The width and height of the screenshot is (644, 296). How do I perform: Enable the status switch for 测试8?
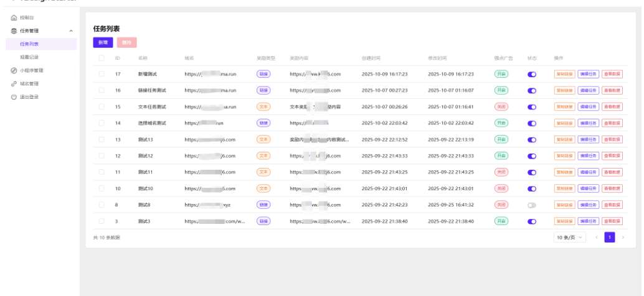[x=531, y=205]
